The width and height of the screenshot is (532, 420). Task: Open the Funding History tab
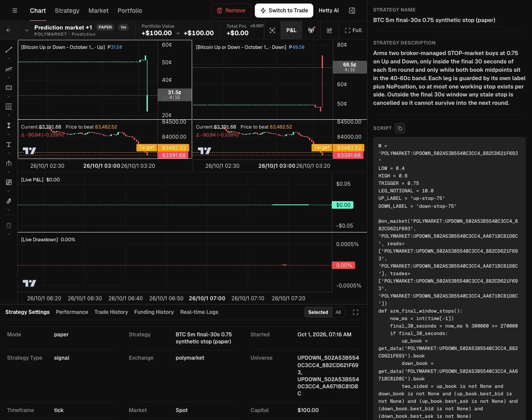pyautogui.click(x=154, y=312)
